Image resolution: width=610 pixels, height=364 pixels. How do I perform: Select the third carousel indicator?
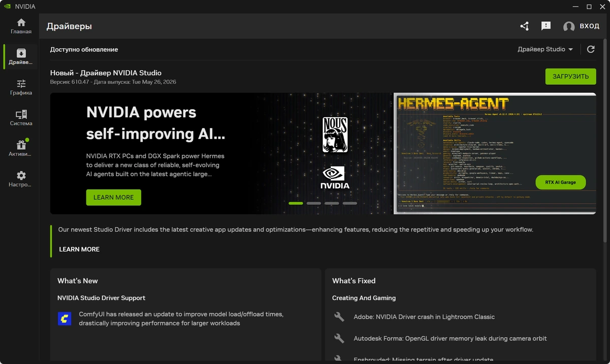pyautogui.click(x=332, y=203)
